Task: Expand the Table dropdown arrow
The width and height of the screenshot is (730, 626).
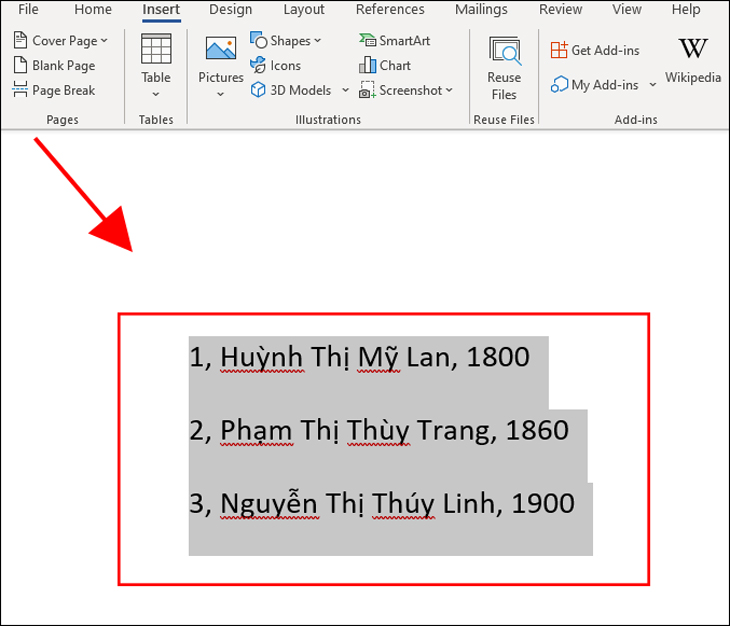Action: 156,94
